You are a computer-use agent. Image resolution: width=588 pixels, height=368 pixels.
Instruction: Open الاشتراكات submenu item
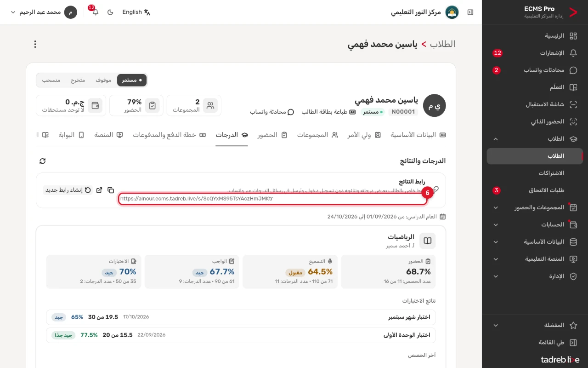click(535, 173)
